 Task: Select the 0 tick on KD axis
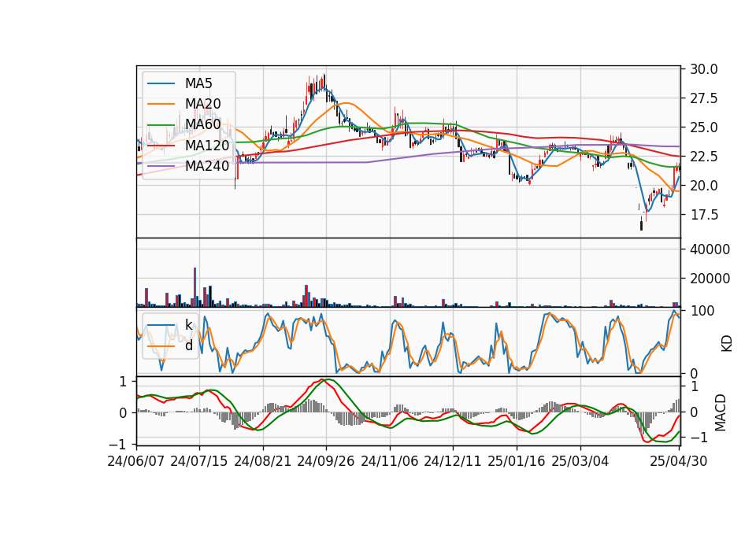[694, 373]
